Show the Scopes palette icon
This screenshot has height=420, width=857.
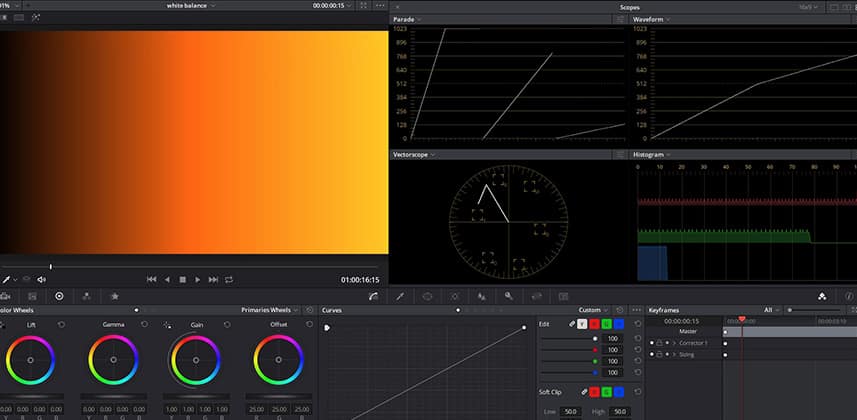822,296
